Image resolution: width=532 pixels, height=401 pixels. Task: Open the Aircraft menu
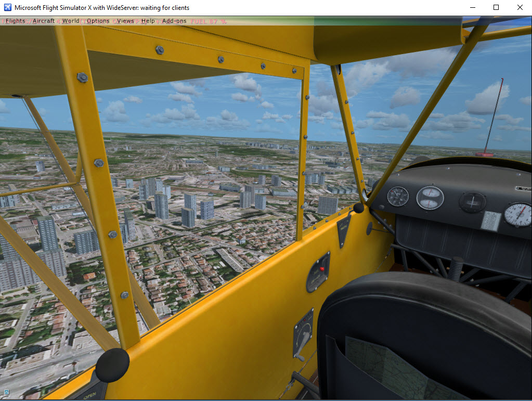[x=44, y=21]
